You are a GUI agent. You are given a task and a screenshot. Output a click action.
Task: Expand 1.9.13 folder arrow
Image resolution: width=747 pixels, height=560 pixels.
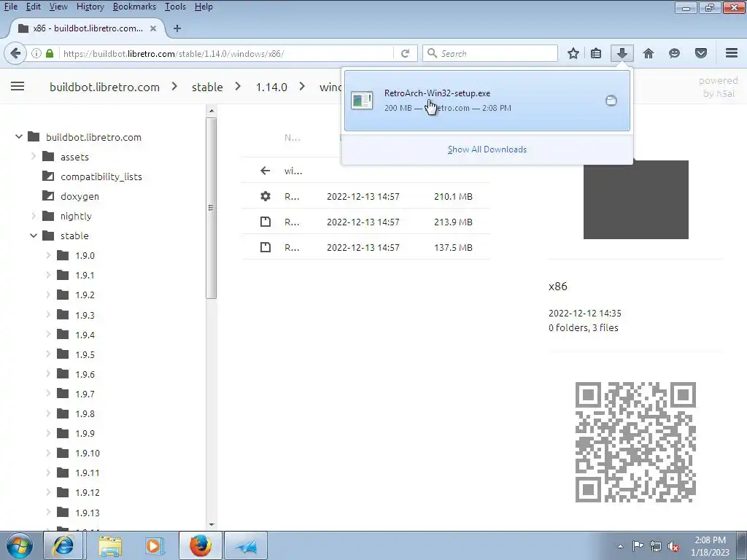48,513
